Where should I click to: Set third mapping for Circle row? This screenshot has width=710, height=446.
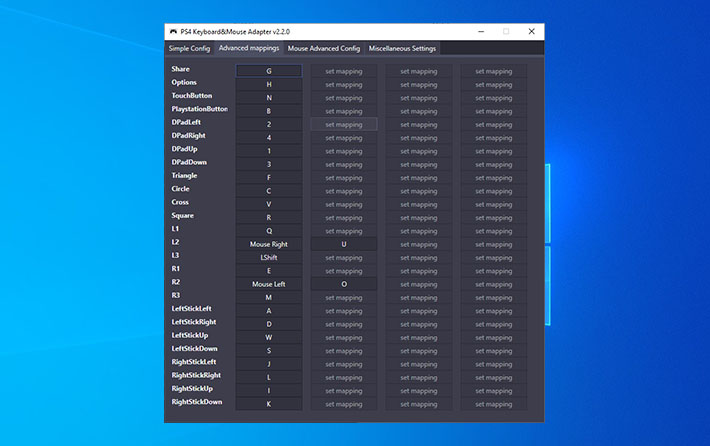(x=419, y=191)
